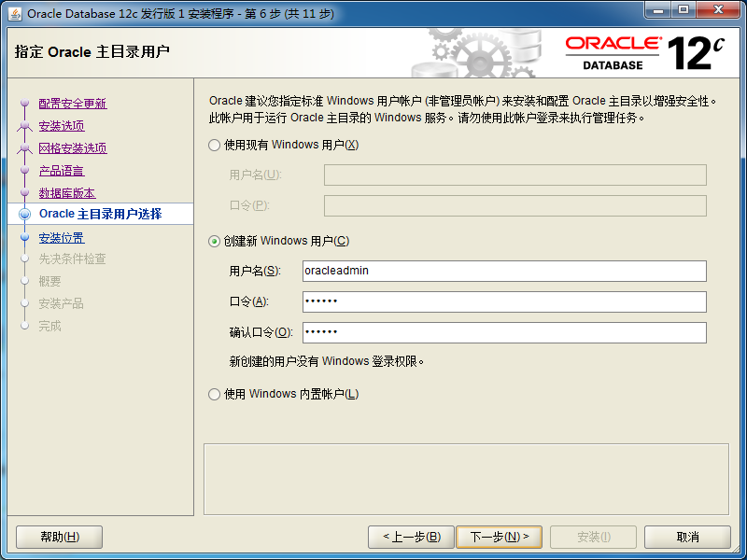This screenshot has height=560, width=747.
Task: Click the step bullet beside 配置安全更新
Action: click(25, 103)
